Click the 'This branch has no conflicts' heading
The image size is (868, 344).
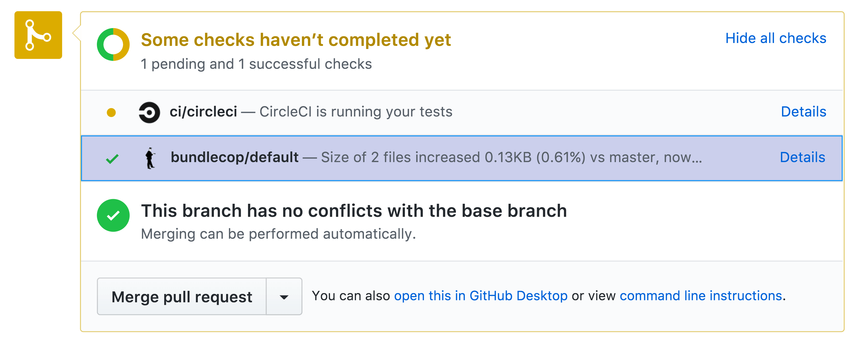coord(354,211)
